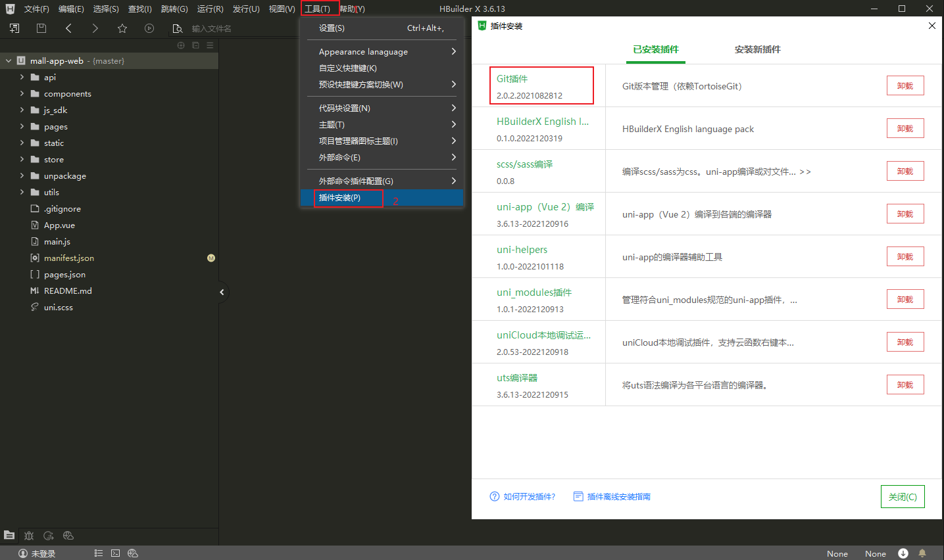Viewport: 944px width, 560px height.
Task: Open the outline list icon in status bar
Action: 99,553
